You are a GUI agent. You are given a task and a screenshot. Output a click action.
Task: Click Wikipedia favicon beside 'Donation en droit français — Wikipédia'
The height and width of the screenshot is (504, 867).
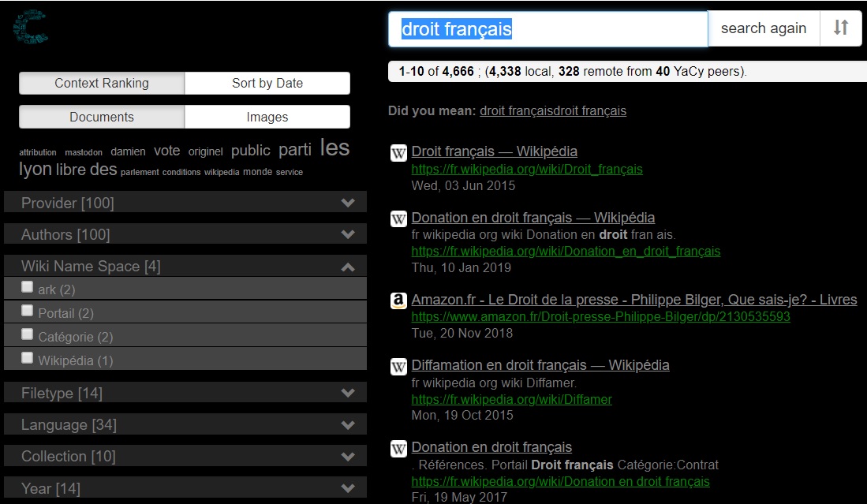[x=398, y=218]
